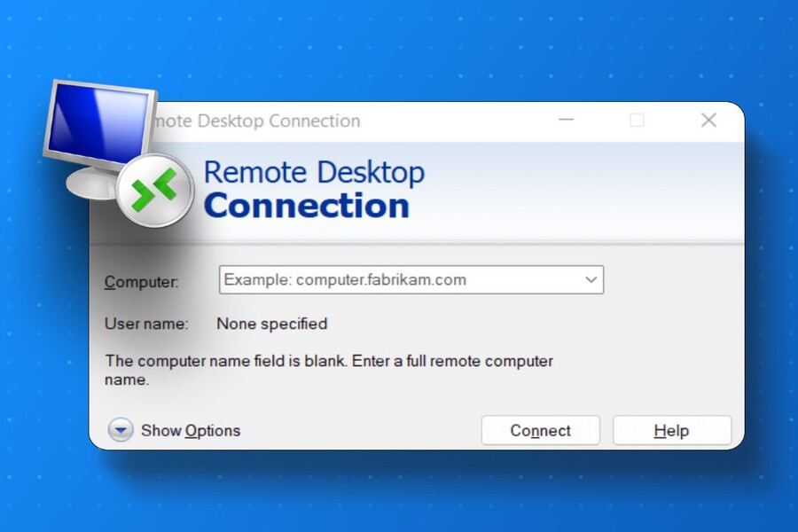Click the disabled maximize window button
The image size is (798, 532).
[638, 121]
